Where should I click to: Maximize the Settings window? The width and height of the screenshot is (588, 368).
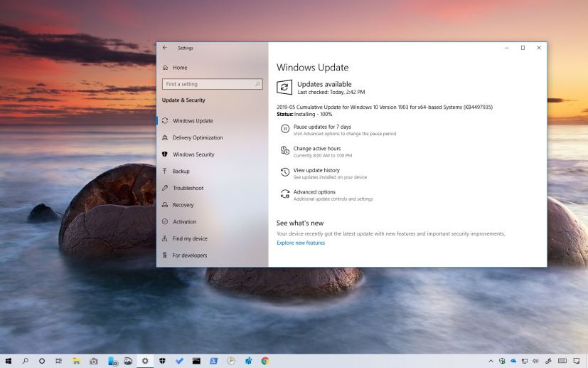click(523, 48)
